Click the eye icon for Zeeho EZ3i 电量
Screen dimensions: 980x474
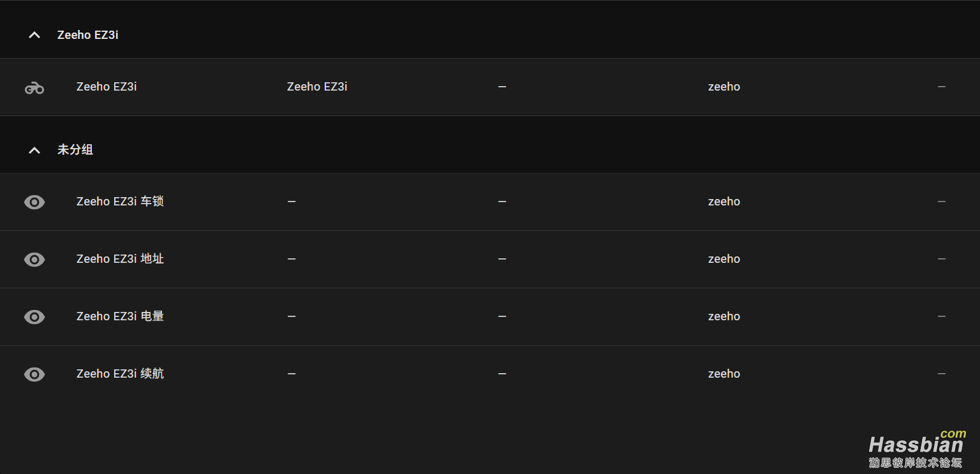(34, 317)
